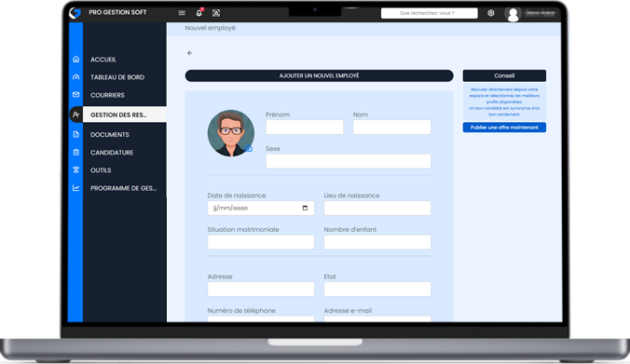The image size is (630, 364).
Task: Open the Situation matrimoniale field
Action: (261, 242)
